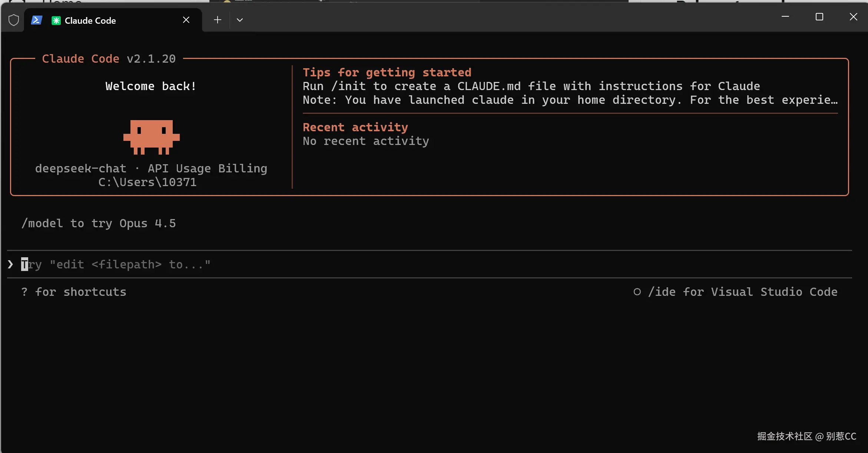Click the green Claude Code tab icon
The width and height of the screenshot is (868, 453).
[56, 20]
